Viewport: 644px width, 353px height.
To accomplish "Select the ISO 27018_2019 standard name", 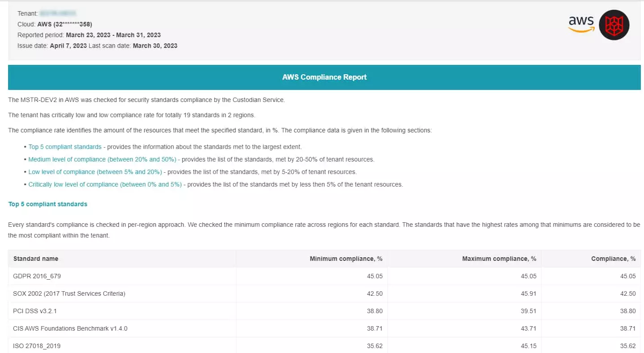I will coord(37,346).
